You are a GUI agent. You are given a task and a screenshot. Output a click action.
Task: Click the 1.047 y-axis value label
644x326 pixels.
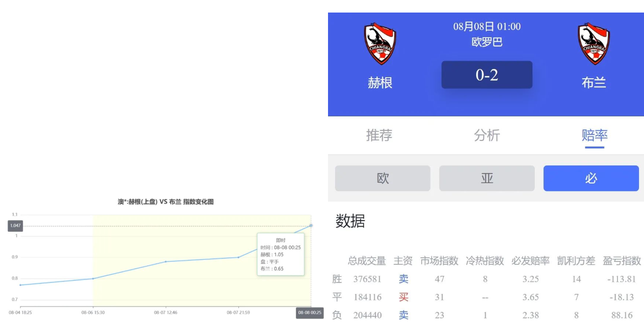tap(15, 226)
